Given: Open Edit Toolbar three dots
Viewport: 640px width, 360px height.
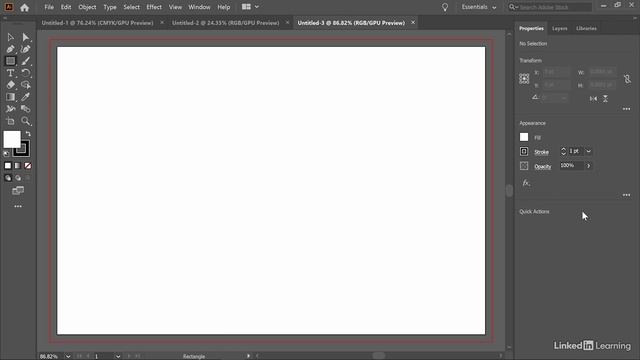Looking at the screenshot, I should click(x=18, y=207).
